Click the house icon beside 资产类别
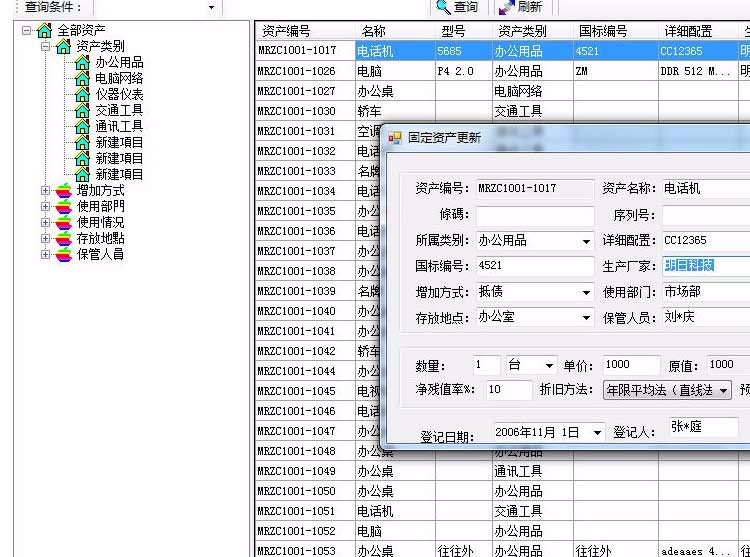The image size is (750, 557). 63,46
